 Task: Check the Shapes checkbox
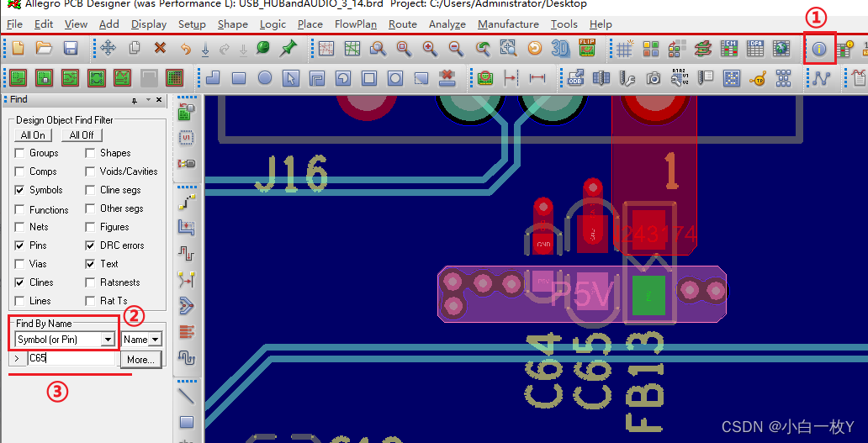(x=90, y=153)
